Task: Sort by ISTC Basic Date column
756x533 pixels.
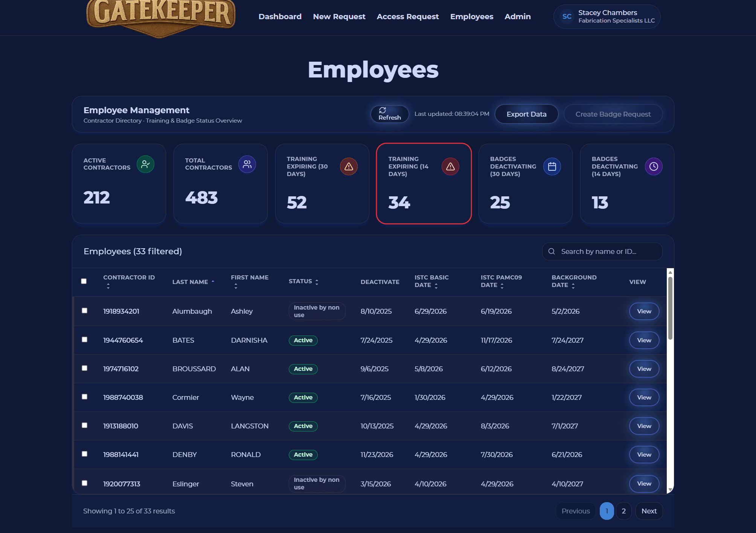Action: (431, 281)
